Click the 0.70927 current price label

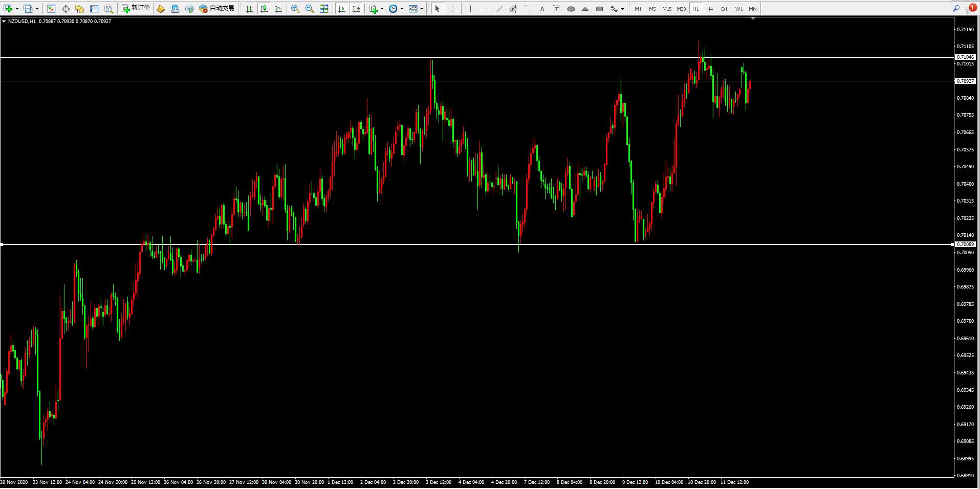coord(965,81)
